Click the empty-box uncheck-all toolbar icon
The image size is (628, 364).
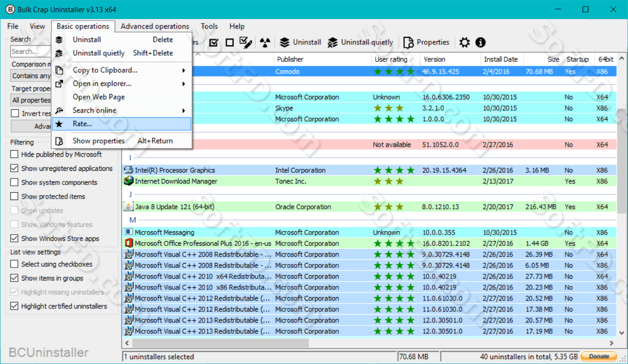tap(230, 42)
